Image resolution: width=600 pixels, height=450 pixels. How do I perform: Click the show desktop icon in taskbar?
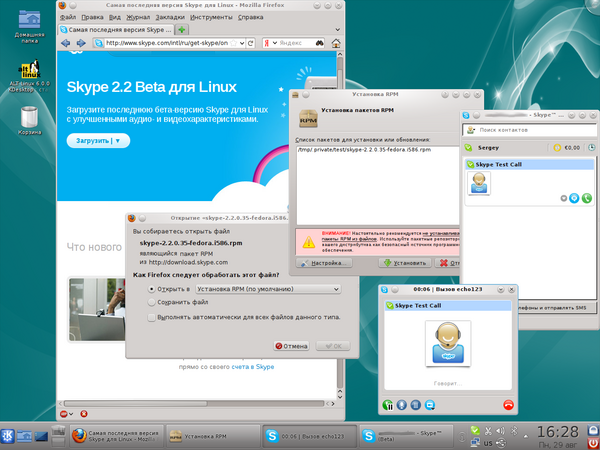pos(41,436)
